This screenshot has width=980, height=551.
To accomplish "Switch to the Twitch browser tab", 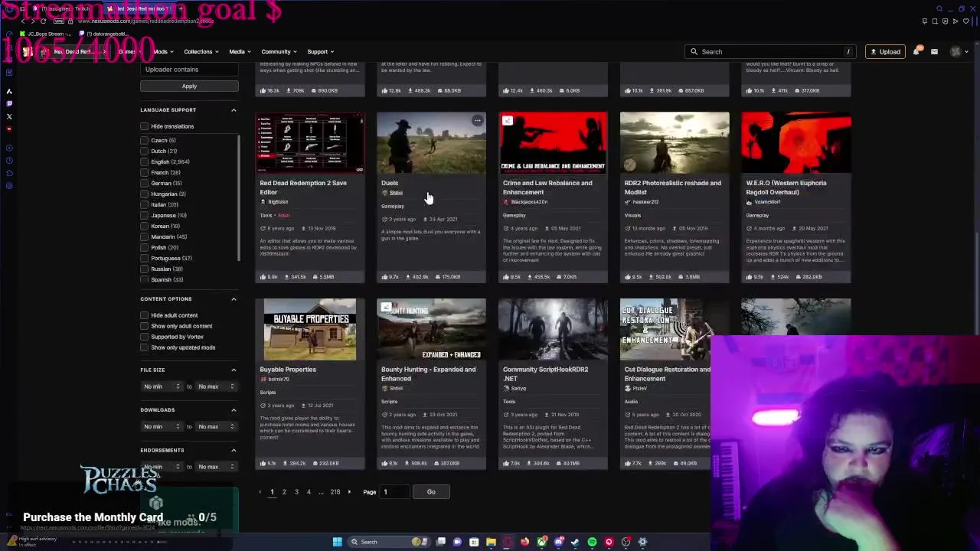I will click(65, 8).
